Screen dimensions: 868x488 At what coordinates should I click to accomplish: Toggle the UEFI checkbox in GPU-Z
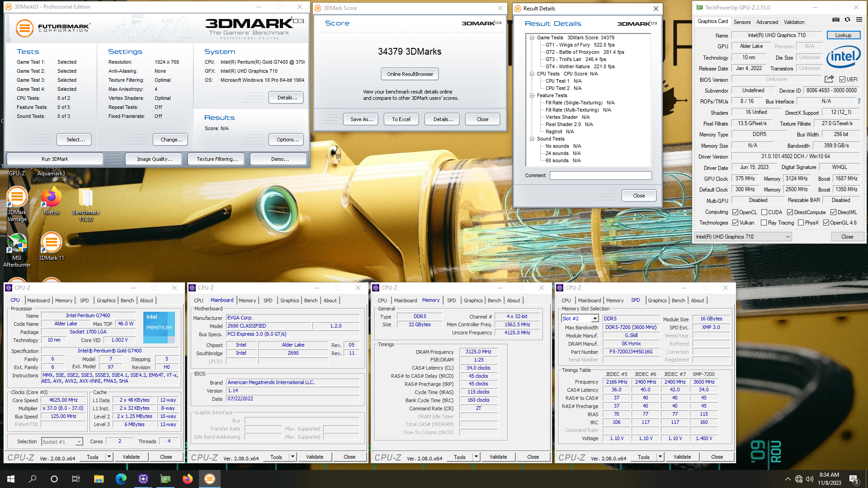click(843, 80)
